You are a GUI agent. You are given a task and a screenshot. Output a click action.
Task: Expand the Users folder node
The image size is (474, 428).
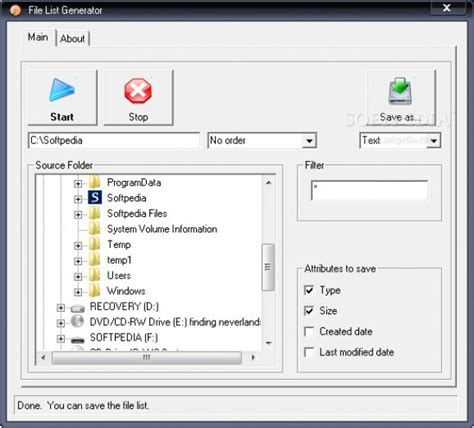[78, 277]
